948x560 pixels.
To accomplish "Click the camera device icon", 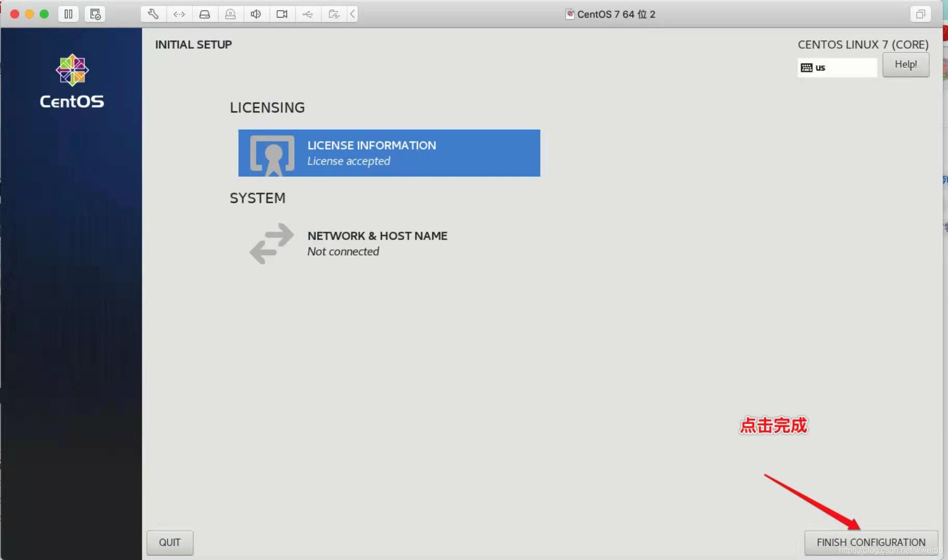I will click(282, 14).
